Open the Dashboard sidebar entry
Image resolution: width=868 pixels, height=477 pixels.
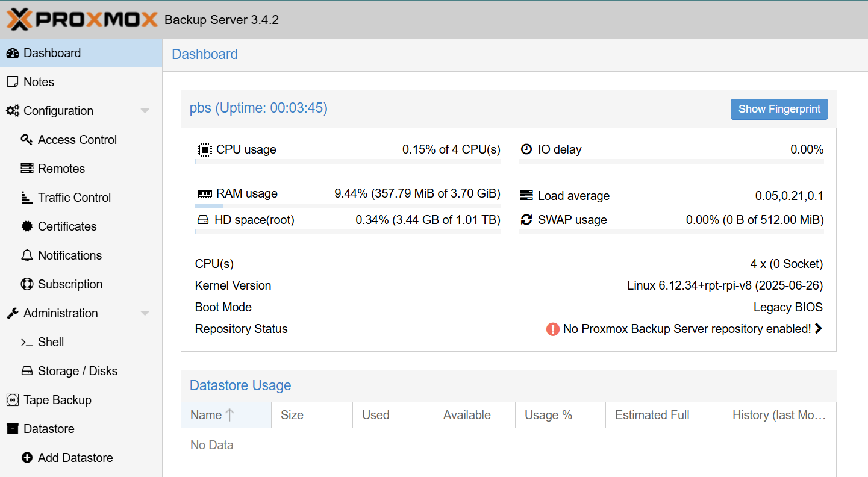coord(81,53)
